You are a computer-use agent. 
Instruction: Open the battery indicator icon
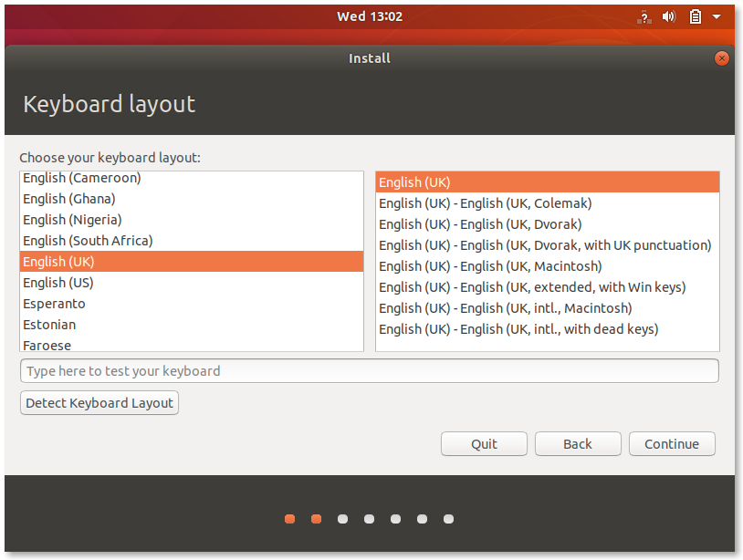point(696,17)
